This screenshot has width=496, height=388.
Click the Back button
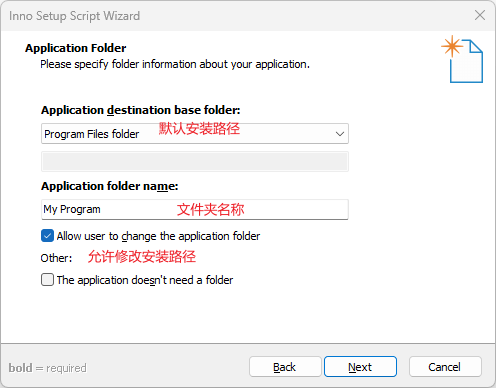[x=285, y=367]
